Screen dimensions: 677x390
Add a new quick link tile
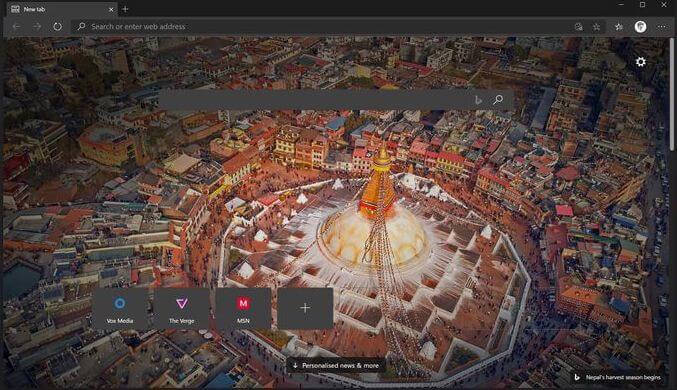pos(305,308)
